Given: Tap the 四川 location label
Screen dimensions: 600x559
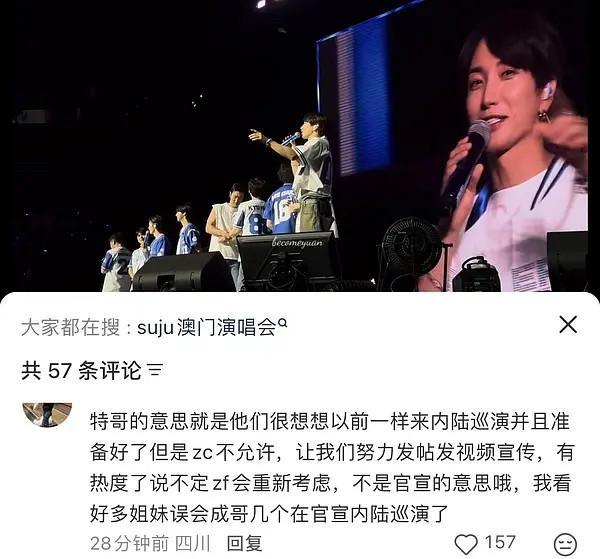Looking at the screenshot, I should pos(193,543).
